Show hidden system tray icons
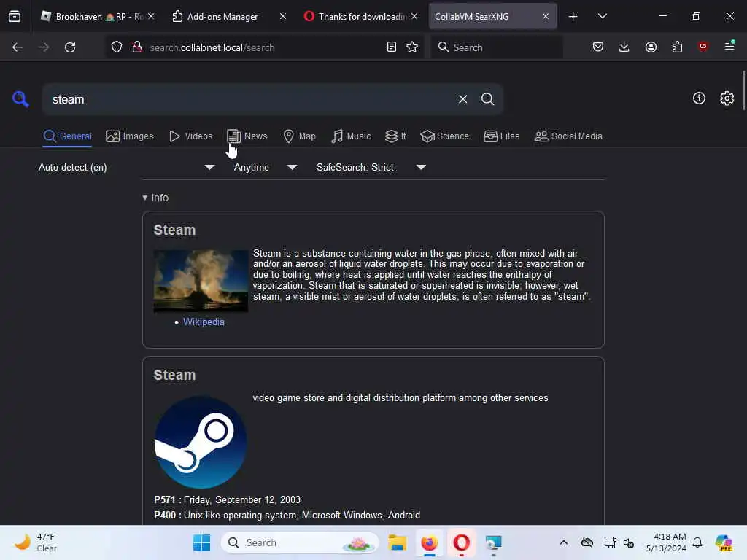Image resolution: width=747 pixels, height=560 pixels. coord(564,542)
